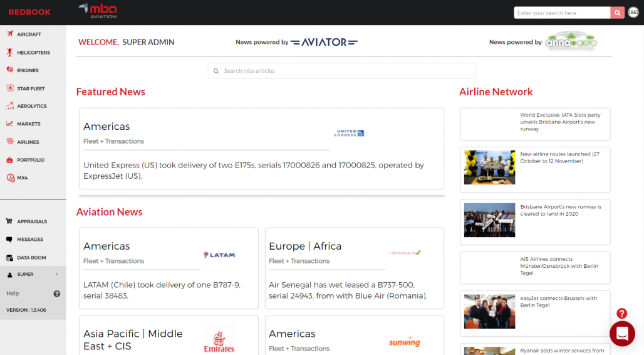The image size is (644, 355).
Task: Open the Helicopters sidebar icon
Action: point(10,52)
